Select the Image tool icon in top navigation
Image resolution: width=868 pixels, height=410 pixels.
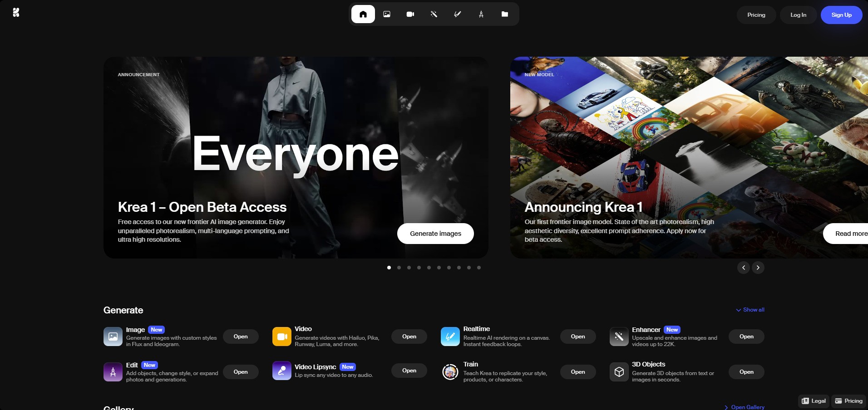(x=387, y=14)
